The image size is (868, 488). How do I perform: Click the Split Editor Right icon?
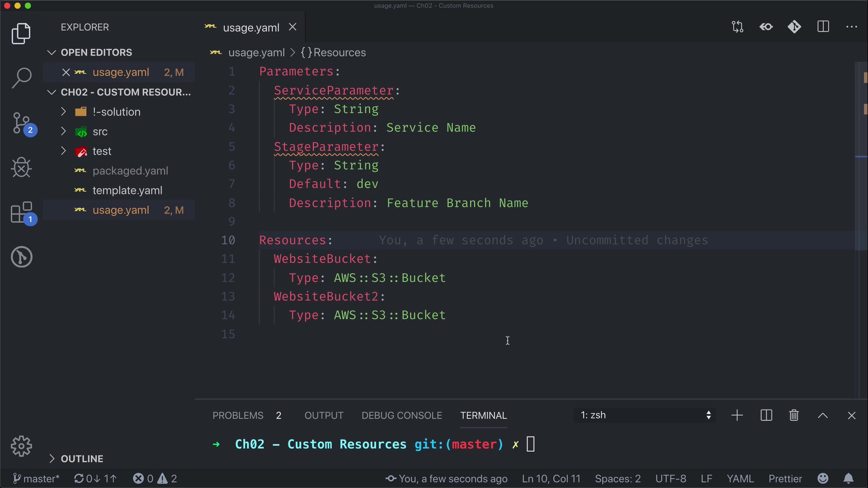(823, 27)
